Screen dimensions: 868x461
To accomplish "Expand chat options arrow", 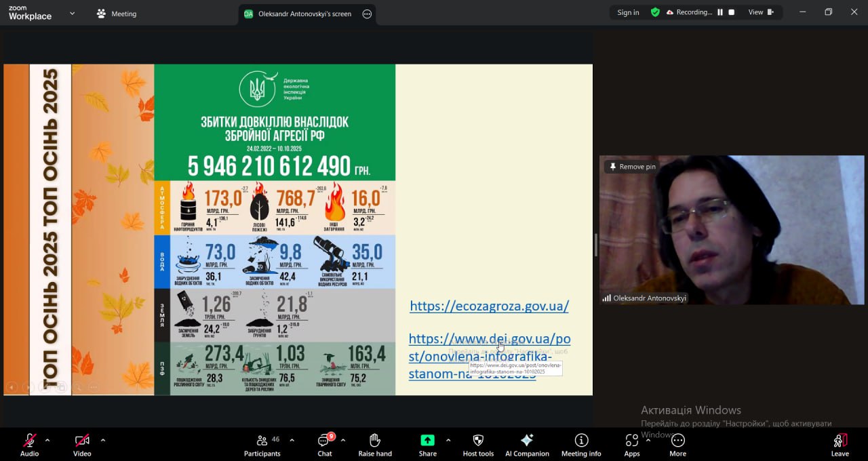I will 343,440.
